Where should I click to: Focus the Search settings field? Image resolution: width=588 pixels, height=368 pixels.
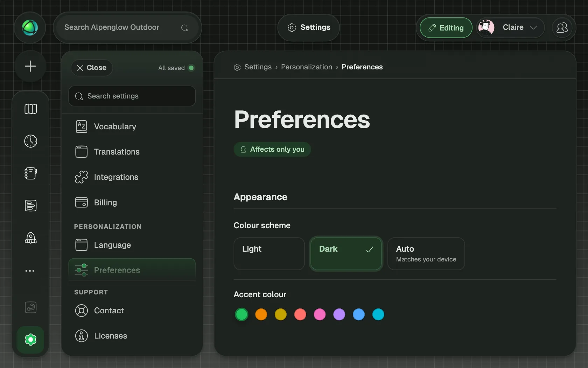[132, 96]
